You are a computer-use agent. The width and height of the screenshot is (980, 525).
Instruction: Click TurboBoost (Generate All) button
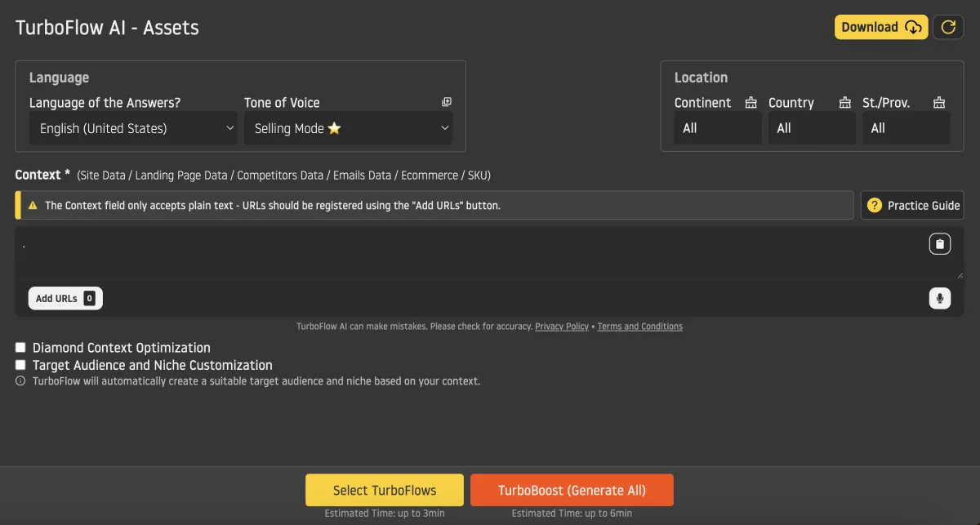(572, 491)
